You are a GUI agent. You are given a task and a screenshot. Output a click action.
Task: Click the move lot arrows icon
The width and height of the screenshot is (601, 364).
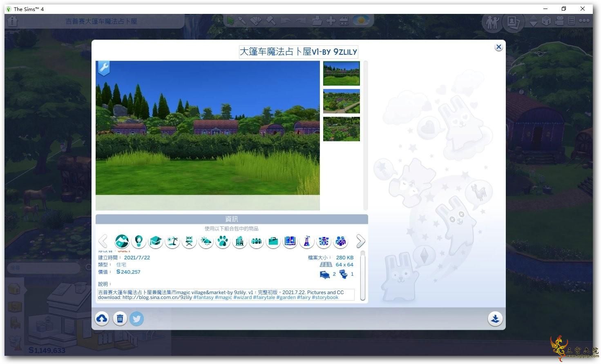point(331,20)
